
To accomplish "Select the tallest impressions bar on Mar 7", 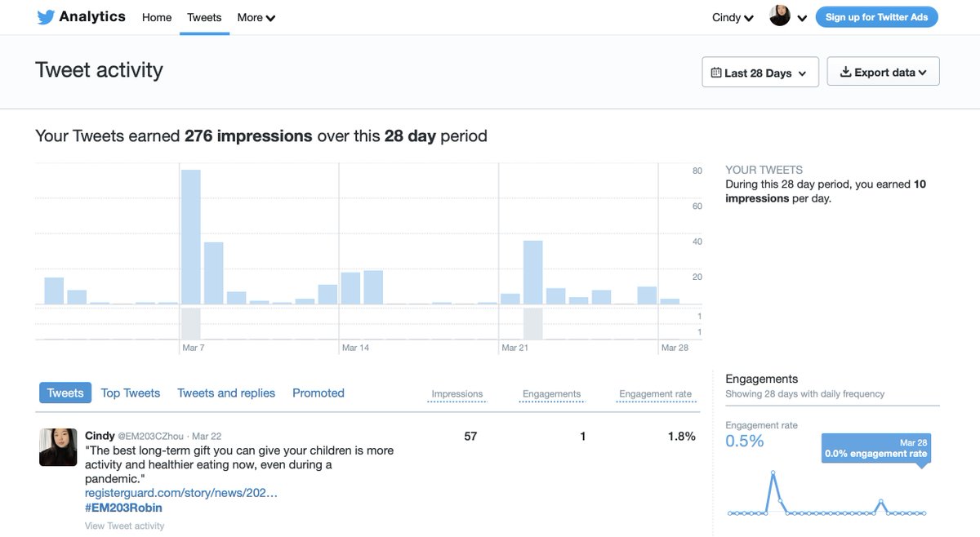I will (x=191, y=237).
